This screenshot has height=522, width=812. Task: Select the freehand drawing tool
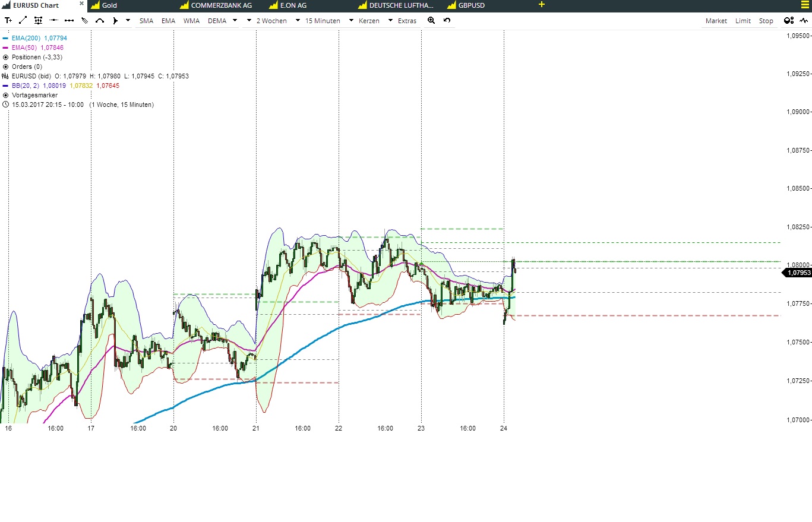click(84, 20)
